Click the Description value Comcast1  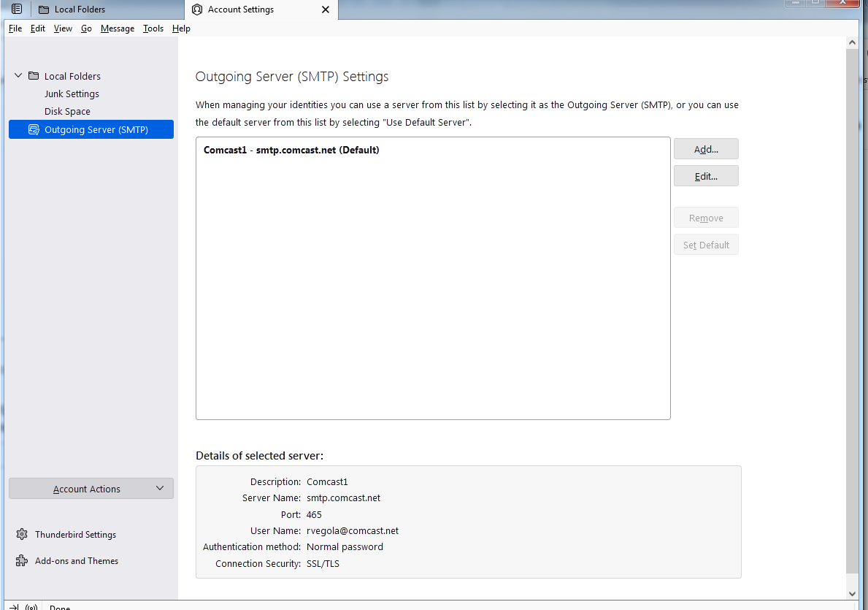(327, 482)
